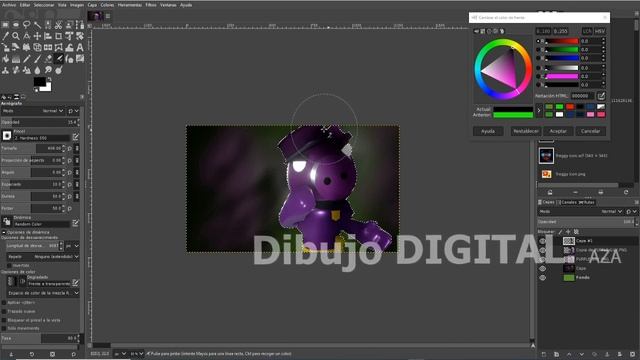
Task: Swap foreground and background colors arrow
Action: pos(50,78)
